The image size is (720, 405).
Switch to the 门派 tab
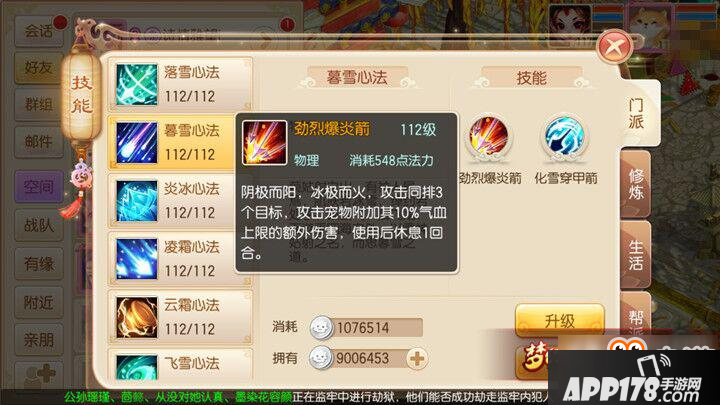(x=637, y=113)
